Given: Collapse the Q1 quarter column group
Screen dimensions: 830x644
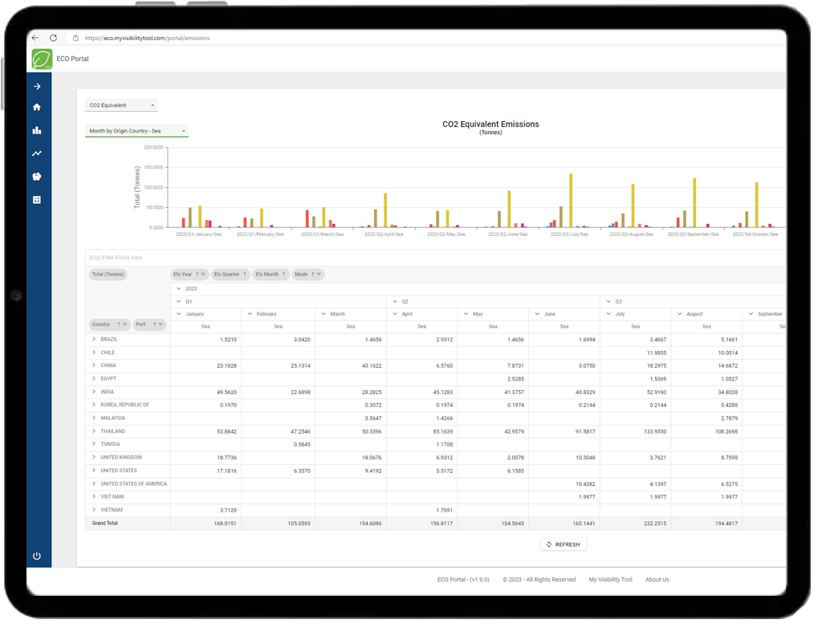Looking at the screenshot, I should [x=178, y=301].
